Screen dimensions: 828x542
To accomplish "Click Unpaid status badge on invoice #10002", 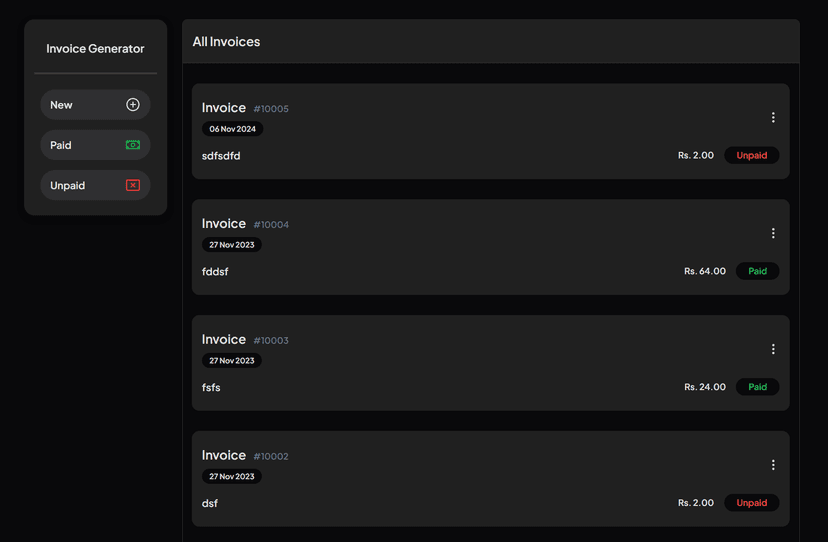I will (751, 503).
